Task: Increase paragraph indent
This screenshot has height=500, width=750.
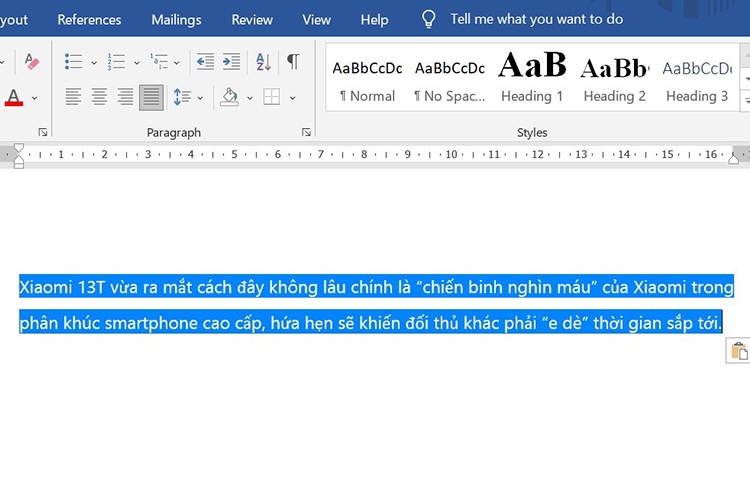Action: pos(232,62)
